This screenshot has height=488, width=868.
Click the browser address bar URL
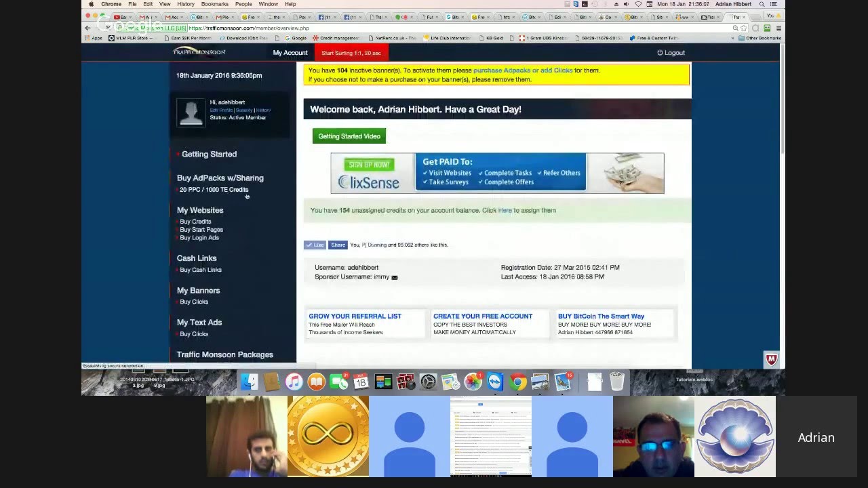coord(248,28)
